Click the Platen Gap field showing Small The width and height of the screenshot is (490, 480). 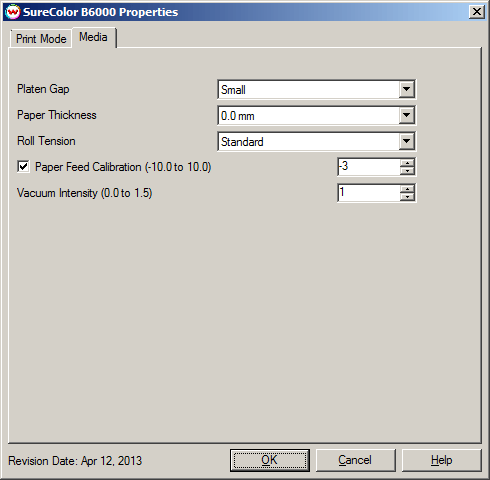click(x=316, y=89)
